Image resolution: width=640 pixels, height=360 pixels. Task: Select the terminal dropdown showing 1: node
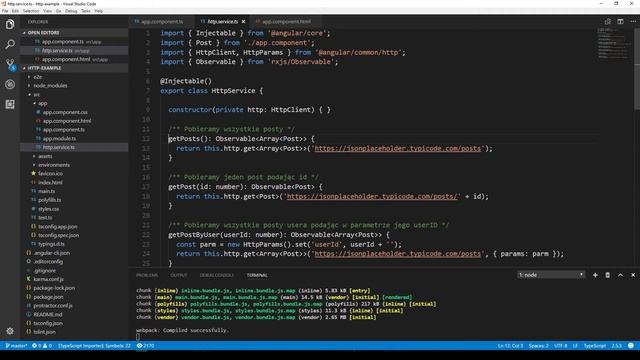pyautogui.click(x=551, y=275)
